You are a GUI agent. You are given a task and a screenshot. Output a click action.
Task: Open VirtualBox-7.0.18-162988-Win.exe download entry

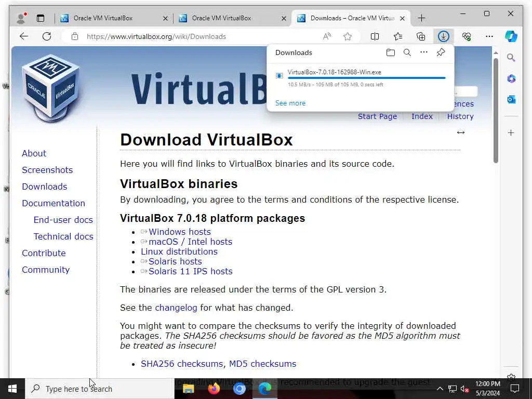pyautogui.click(x=334, y=72)
